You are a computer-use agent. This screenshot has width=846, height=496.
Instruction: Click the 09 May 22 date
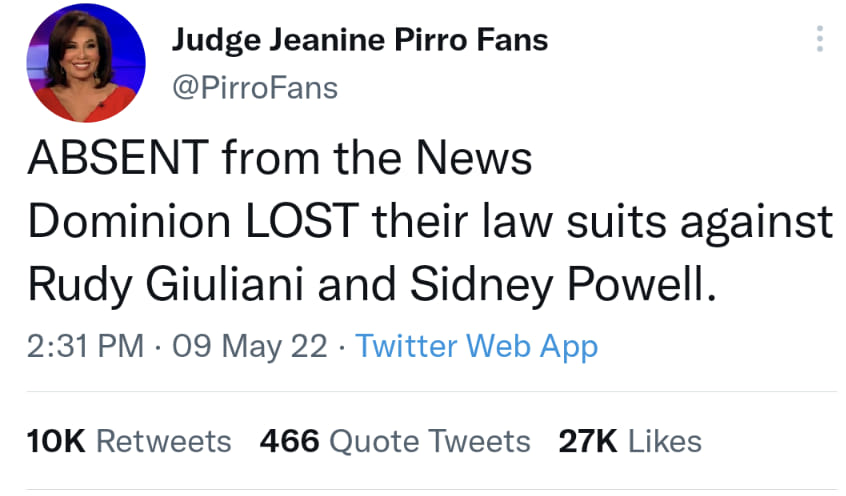tap(250, 347)
